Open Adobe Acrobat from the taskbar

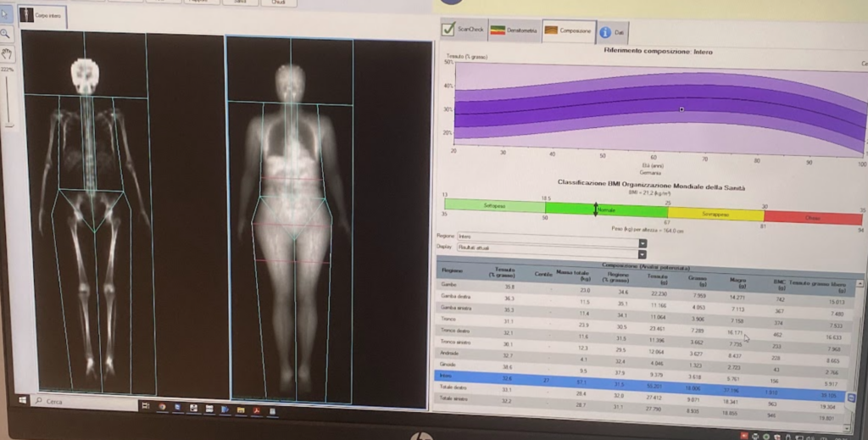click(257, 410)
